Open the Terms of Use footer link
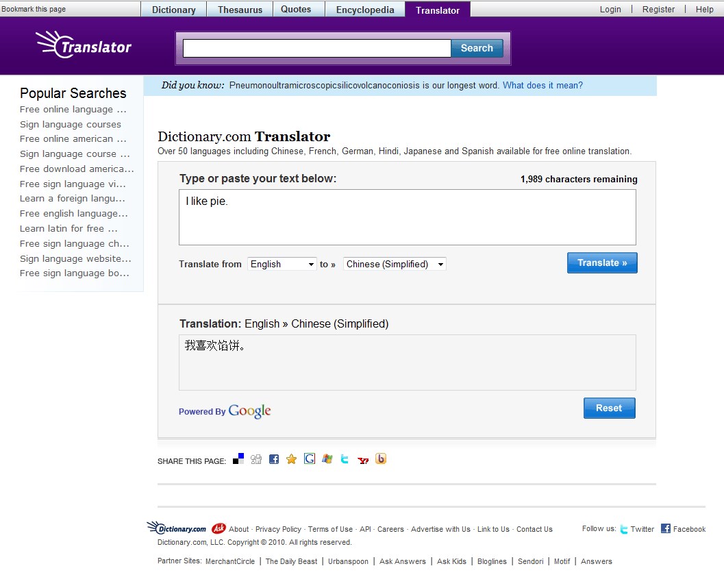Viewport: 724px width, 588px height. pyautogui.click(x=330, y=529)
